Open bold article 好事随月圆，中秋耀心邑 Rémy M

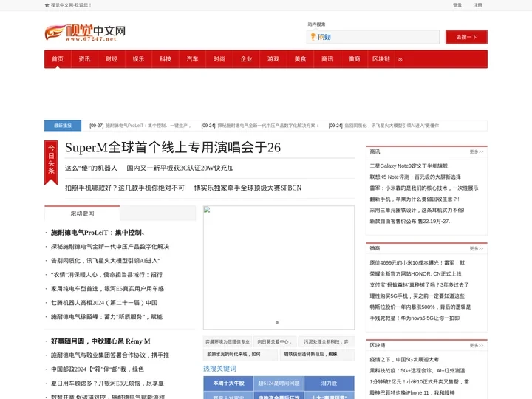(x=100, y=341)
